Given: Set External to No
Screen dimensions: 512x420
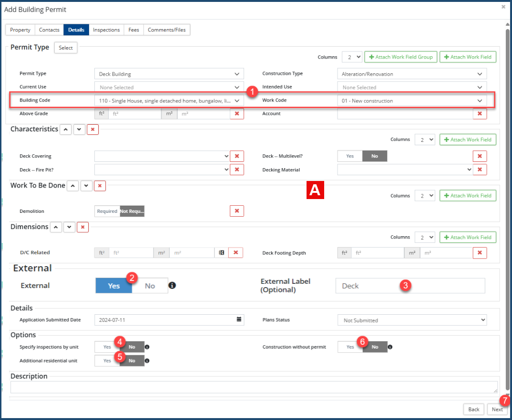Looking at the screenshot, I should point(150,286).
